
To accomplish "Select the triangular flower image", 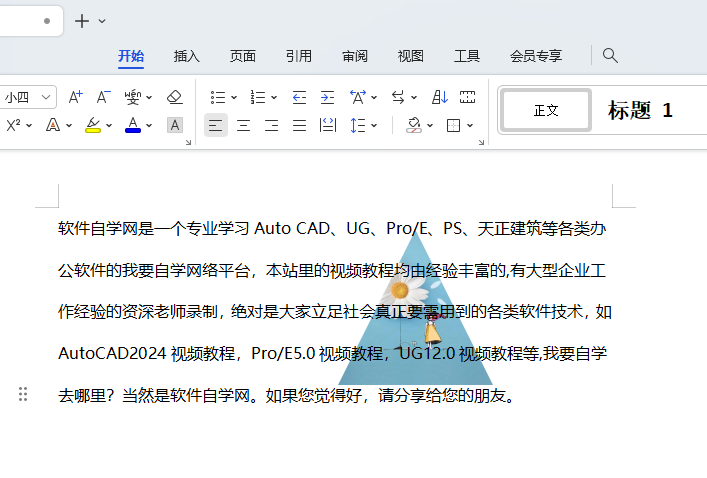I will [x=415, y=309].
